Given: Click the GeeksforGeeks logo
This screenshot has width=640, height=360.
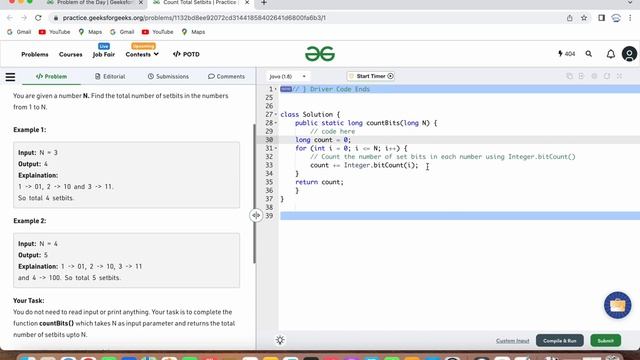Looking at the screenshot, I should pos(320,54).
